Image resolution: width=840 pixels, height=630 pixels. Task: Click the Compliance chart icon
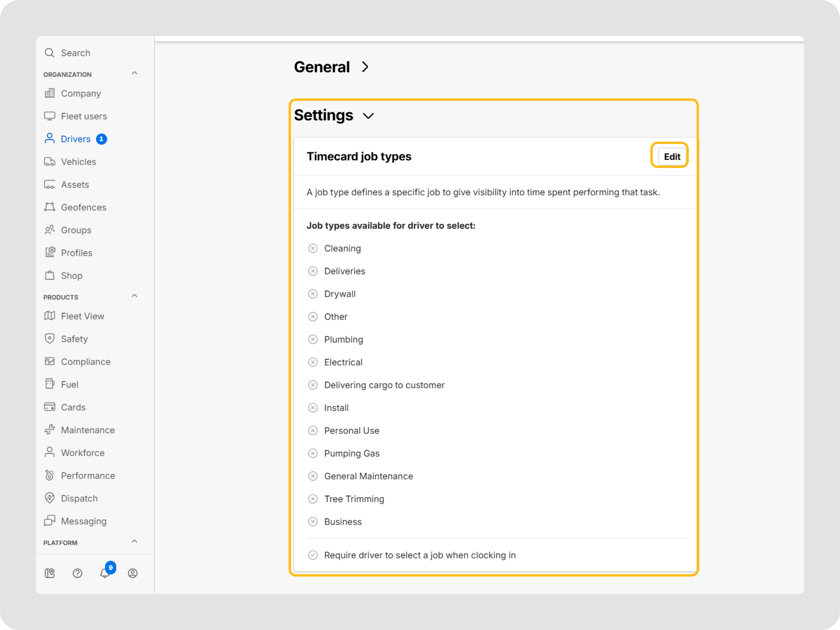click(x=49, y=361)
